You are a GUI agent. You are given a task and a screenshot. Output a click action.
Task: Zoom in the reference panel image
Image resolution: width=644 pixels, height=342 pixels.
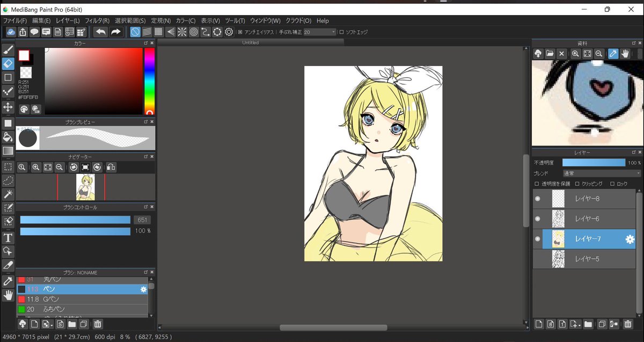[575, 54]
